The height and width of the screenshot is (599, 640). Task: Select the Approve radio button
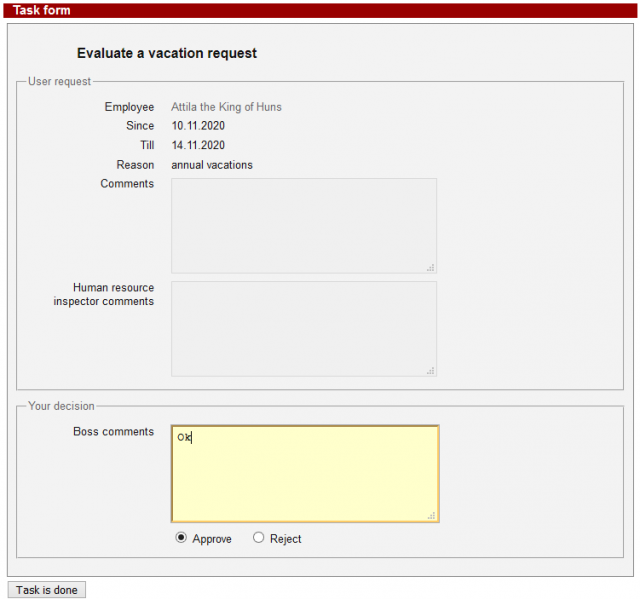coord(181,538)
